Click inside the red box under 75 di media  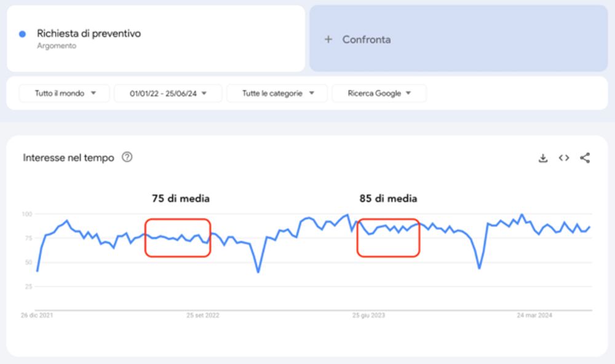[x=178, y=238]
